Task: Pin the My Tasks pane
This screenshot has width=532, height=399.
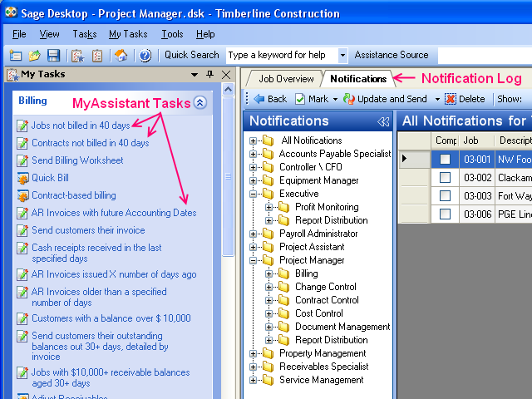Action: (x=210, y=74)
